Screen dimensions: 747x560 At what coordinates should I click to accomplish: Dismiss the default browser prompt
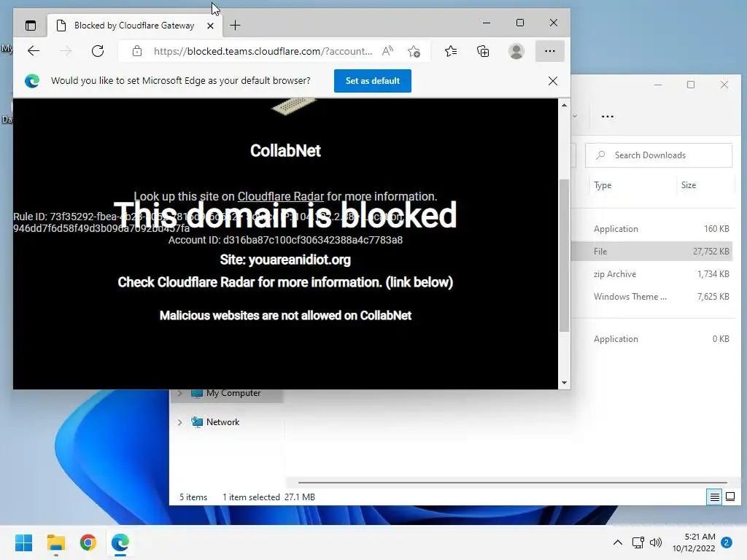pos(553,81)
